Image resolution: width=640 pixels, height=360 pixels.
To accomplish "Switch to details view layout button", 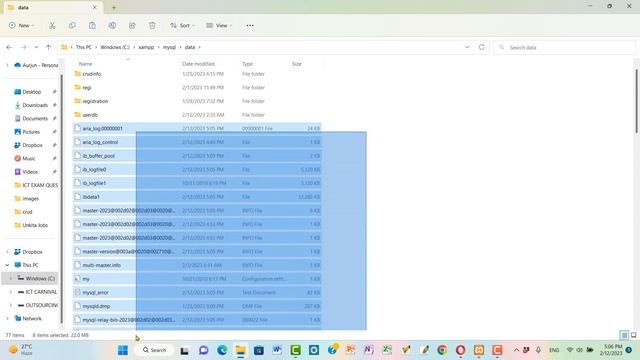I will coord(624,335).
